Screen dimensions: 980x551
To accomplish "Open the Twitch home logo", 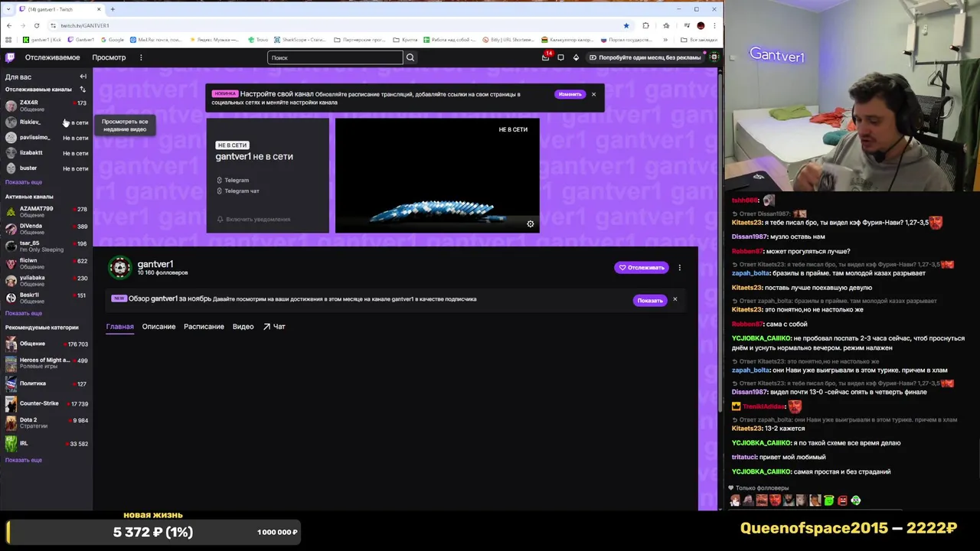I will click(10, 57).
